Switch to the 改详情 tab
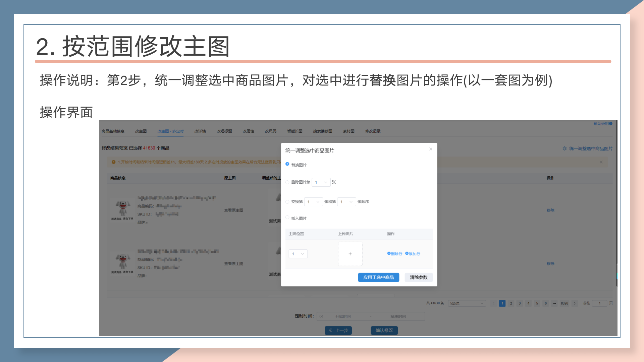Screen dimensions: 644x362 coord(200,131)
